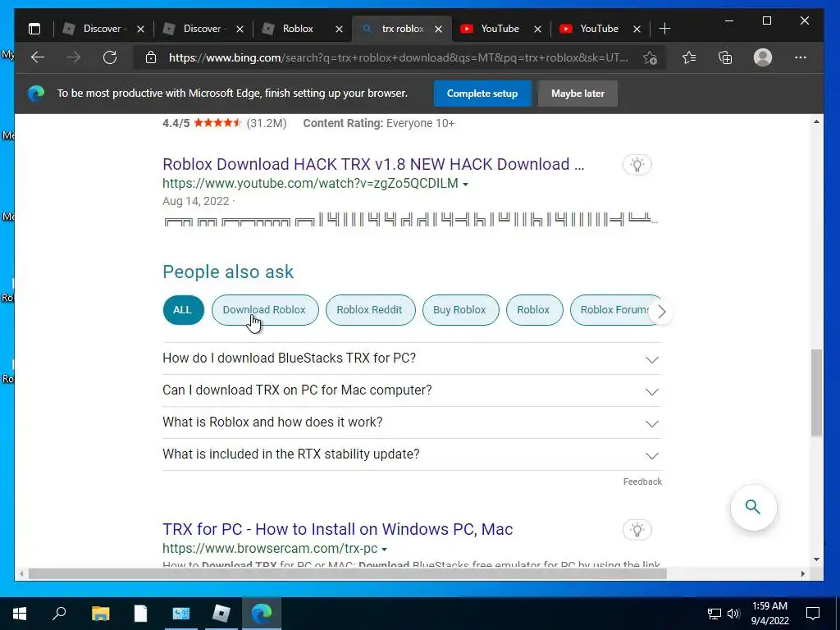Viewport: 840px width, 630px height.
Task: Open TRX for PC How to Install result
Action: coord(337,530)
